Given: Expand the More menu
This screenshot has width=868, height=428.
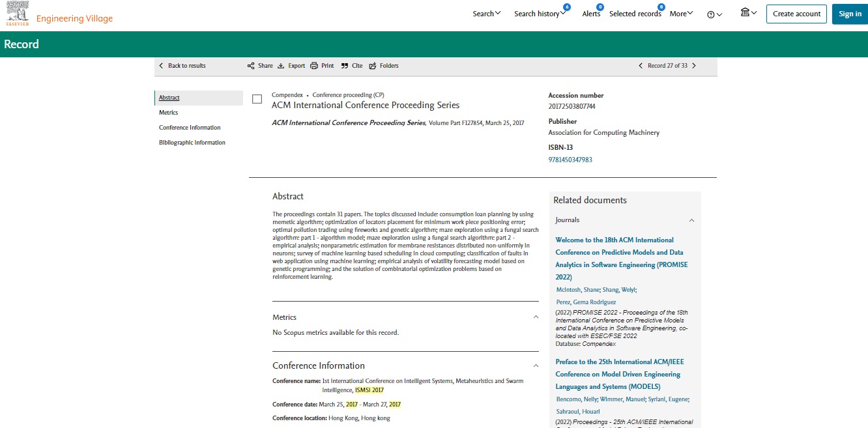Looking at the screenshot, I should (682, 14).
